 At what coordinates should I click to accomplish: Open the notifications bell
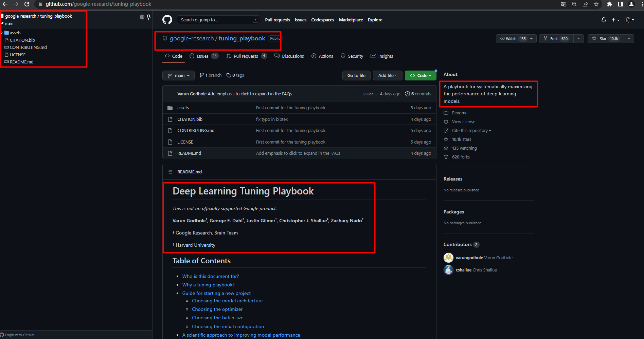tap(604, 20)
